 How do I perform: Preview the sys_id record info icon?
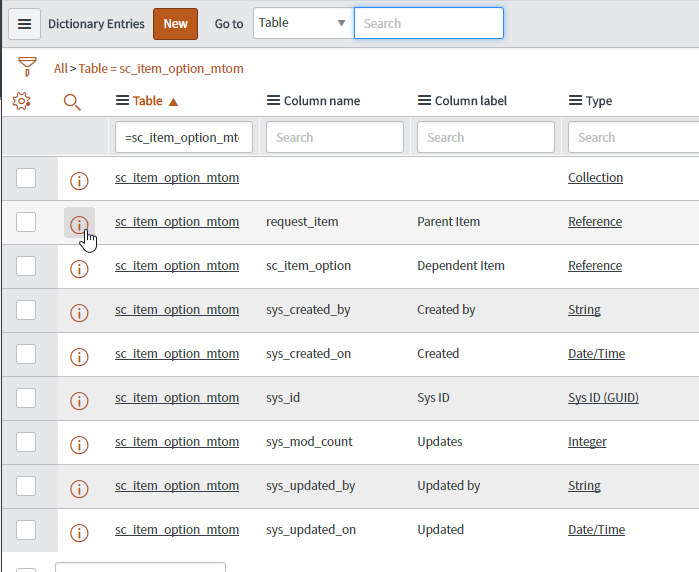79,401
